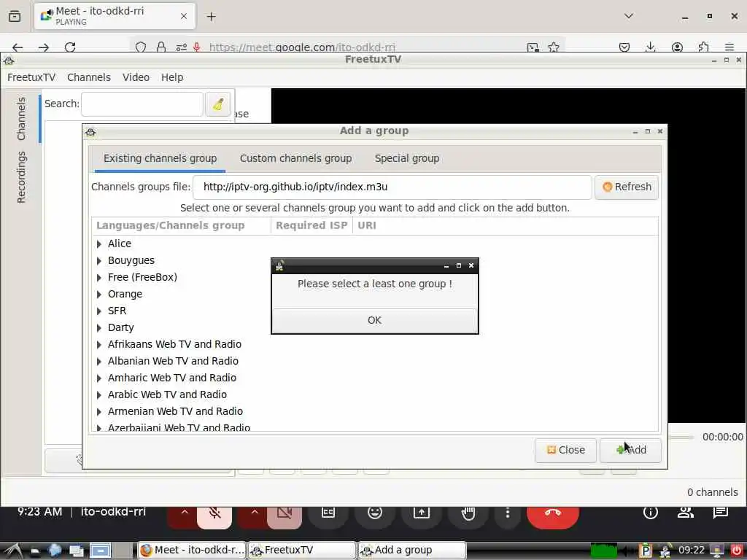747x560 pixels.
Task: Open the list all tabs dropdown
Action: tap(629, 16)
